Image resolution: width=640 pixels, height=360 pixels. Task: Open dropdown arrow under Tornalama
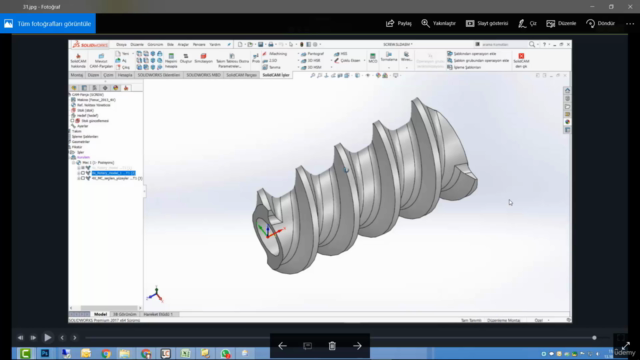click(389, 67)
